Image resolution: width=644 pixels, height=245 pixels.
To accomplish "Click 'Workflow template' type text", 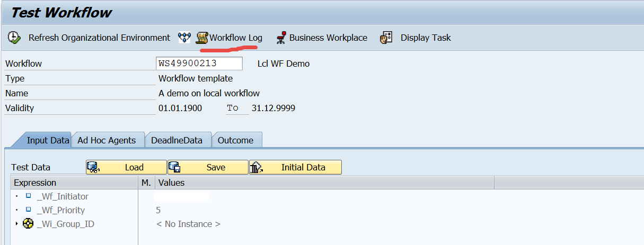I will click(x=196, y=78).
